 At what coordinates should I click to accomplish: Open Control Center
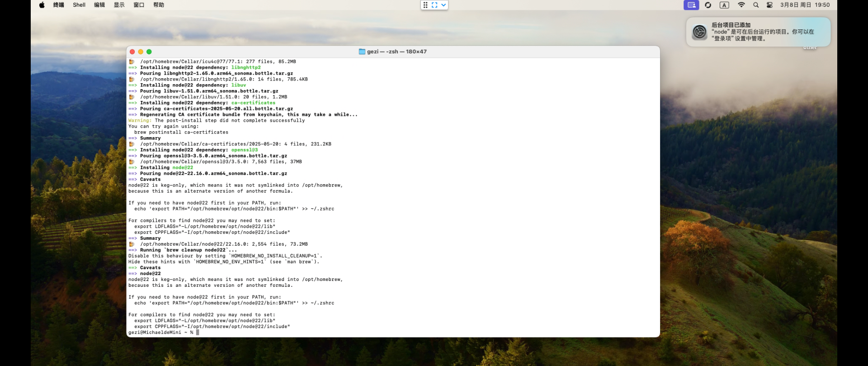[769, 5]
